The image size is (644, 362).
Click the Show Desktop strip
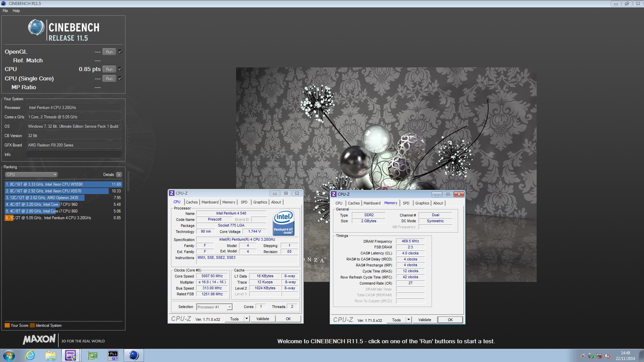tap(641, 355)
